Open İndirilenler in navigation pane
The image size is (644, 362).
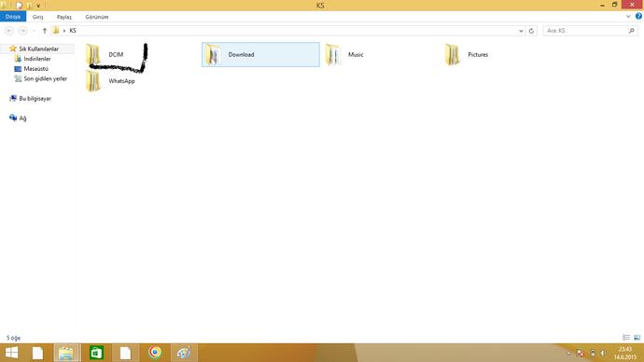[37, 59]
